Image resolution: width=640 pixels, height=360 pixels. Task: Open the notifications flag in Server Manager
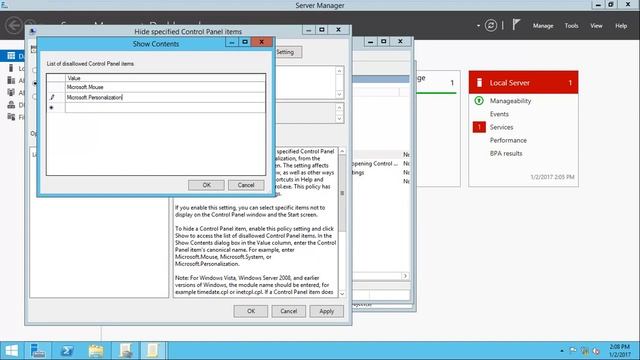pos(516,25)
